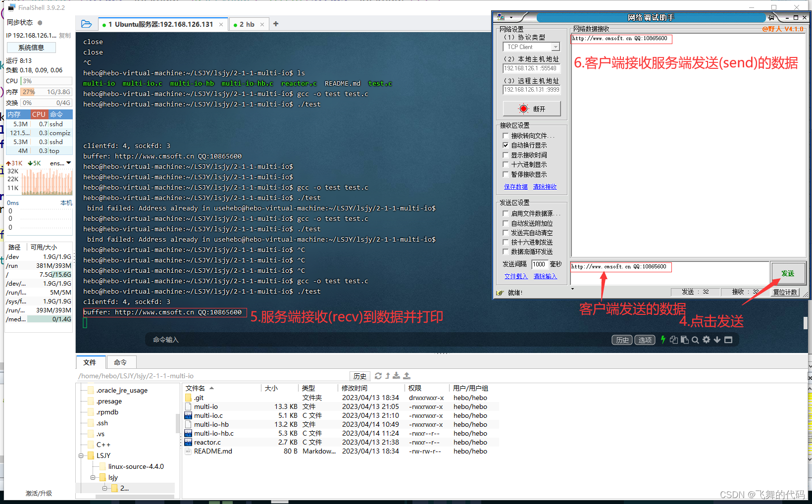Open terminal settings gear icon

pos(707,340)
